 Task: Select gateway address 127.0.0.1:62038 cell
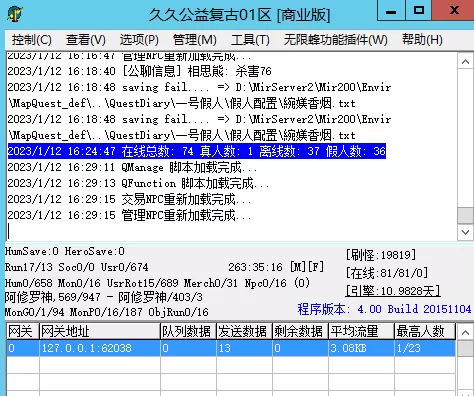tap(100, 348)
